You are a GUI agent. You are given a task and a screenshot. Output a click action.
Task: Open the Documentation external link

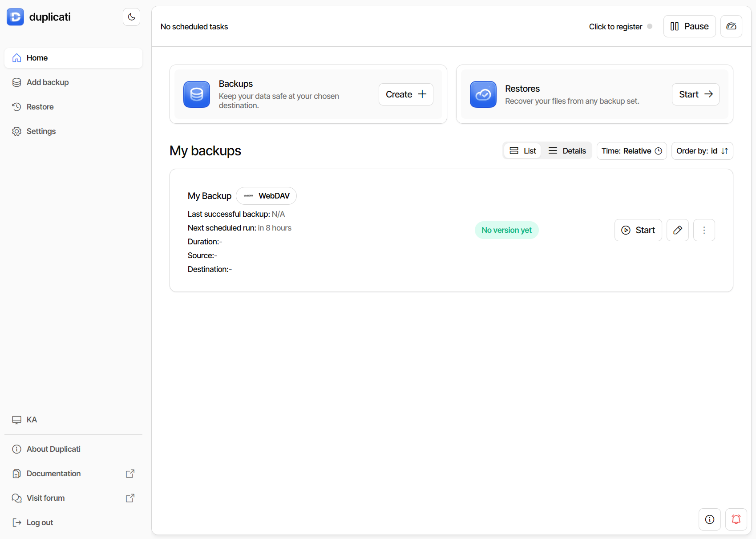pos(53,473)
